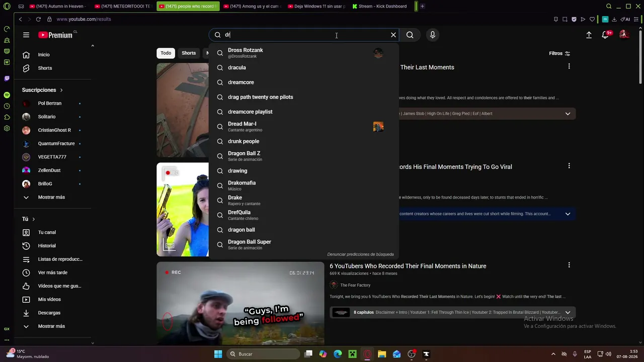Open extensions cube icon in sidebar
The width and height of the screenshot is (644, 362).
tap(7, 117)
